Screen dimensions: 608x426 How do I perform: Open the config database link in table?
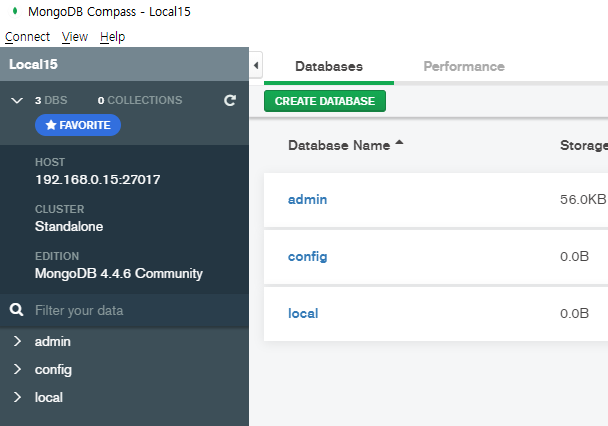click(307, 257)
